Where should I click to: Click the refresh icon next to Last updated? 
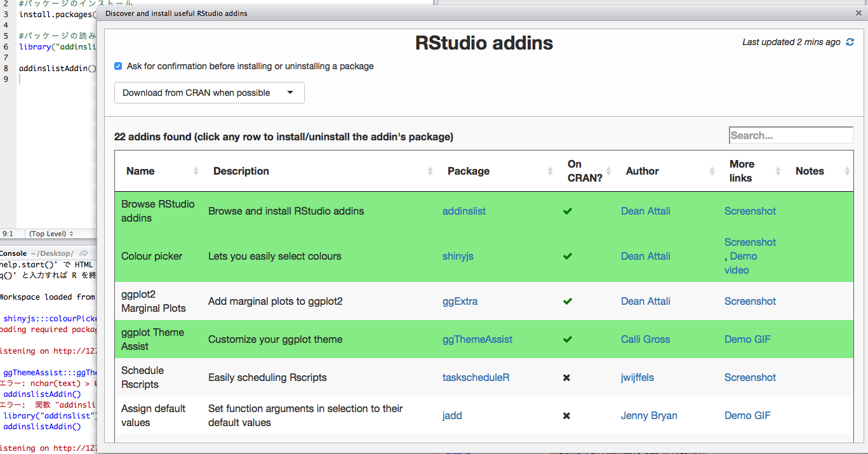tap(850, 42)
